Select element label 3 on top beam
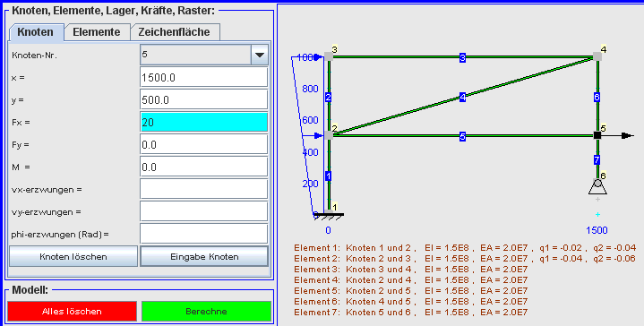 point(462,58)
